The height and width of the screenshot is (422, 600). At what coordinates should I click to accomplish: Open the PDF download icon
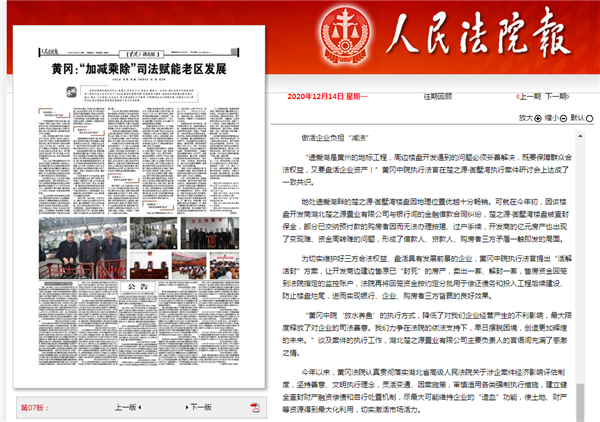pyautogui.click(x=255, y=407)
